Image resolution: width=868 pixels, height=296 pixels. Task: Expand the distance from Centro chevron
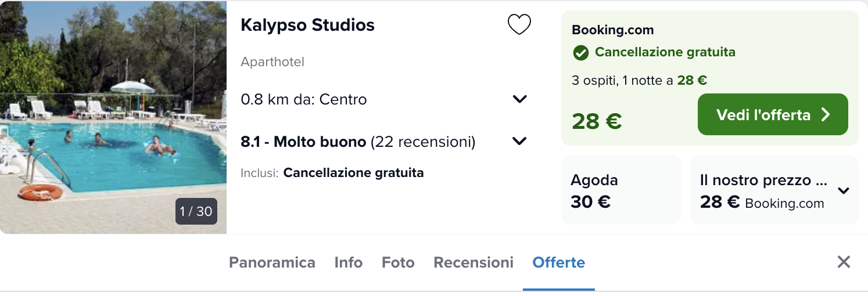point(519,99)
